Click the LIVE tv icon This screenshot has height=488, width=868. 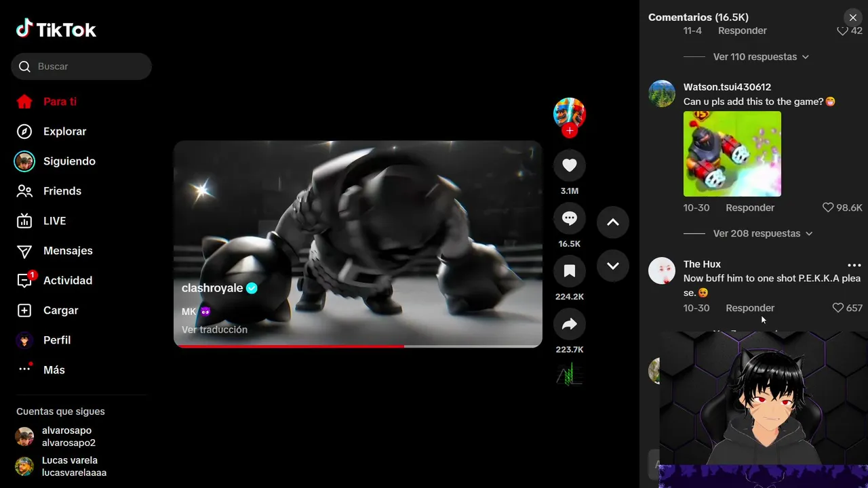tap(24, 221)
